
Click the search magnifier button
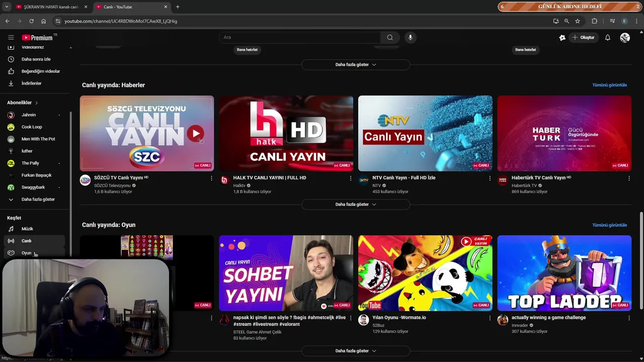tap(390, 37)
